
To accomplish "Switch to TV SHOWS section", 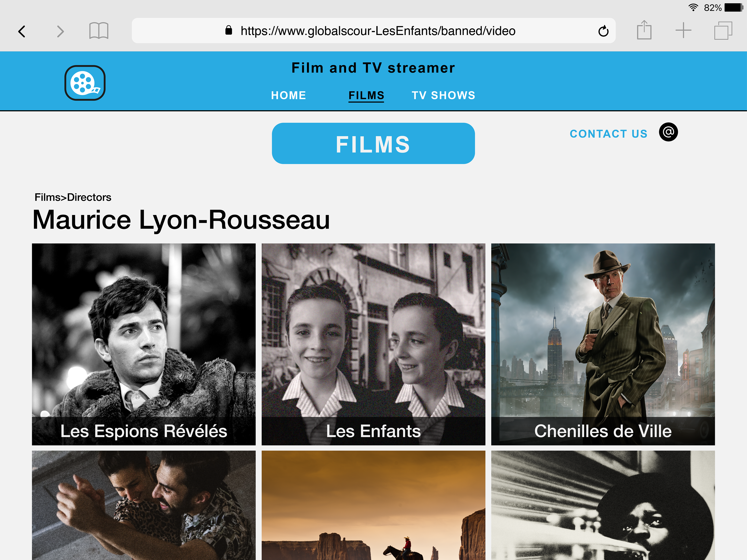I will pos(443,95).
